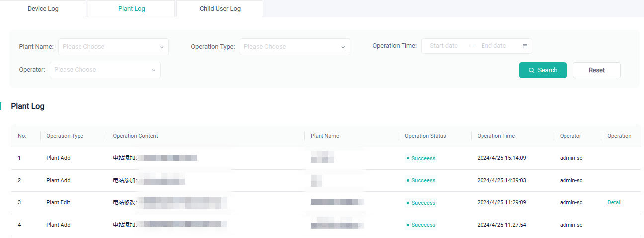Viewport: 644px width, 238px height.
Task: Click admin-sc operator in row 2
Action: (x=571, y=180)
